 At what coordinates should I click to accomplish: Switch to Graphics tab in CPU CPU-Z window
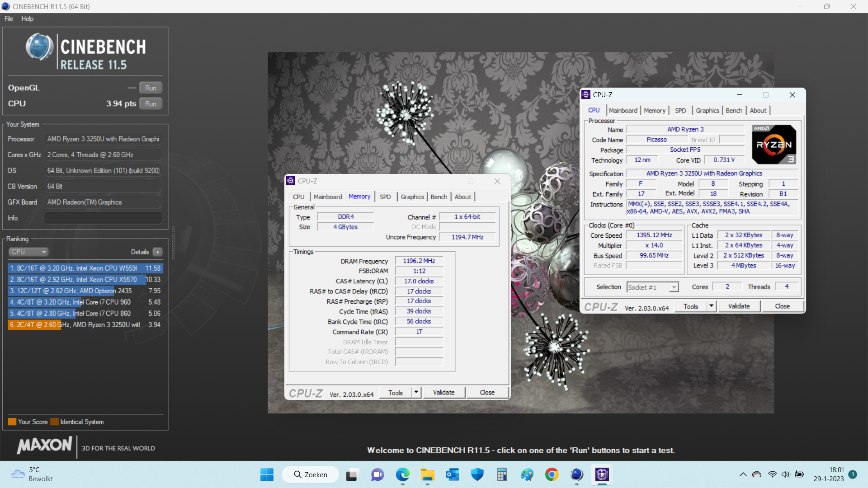(707, 111)
